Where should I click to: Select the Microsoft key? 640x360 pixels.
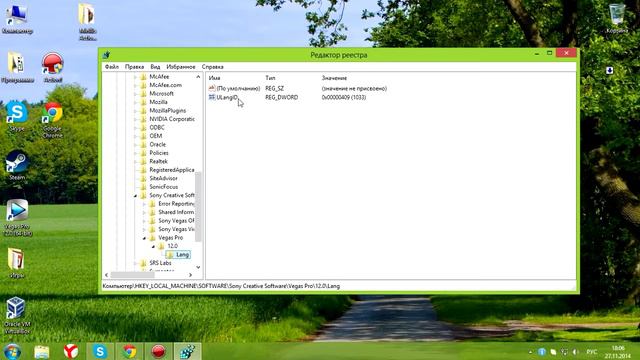161,93
